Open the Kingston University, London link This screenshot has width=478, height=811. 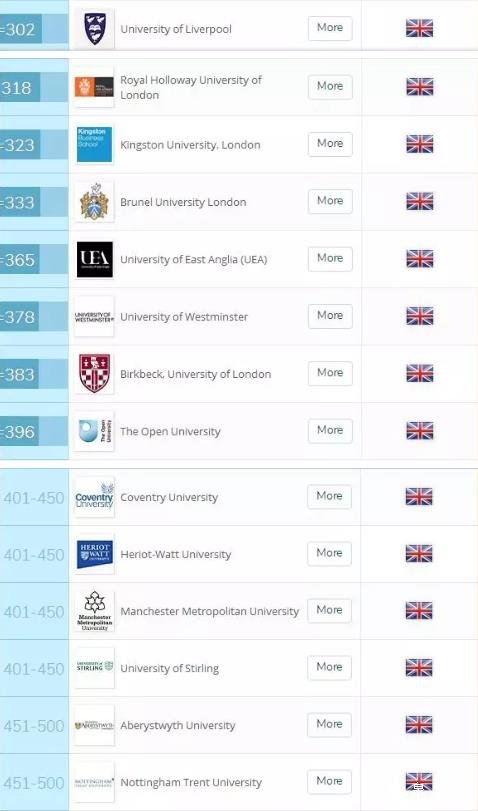click(x=190, y=145)
